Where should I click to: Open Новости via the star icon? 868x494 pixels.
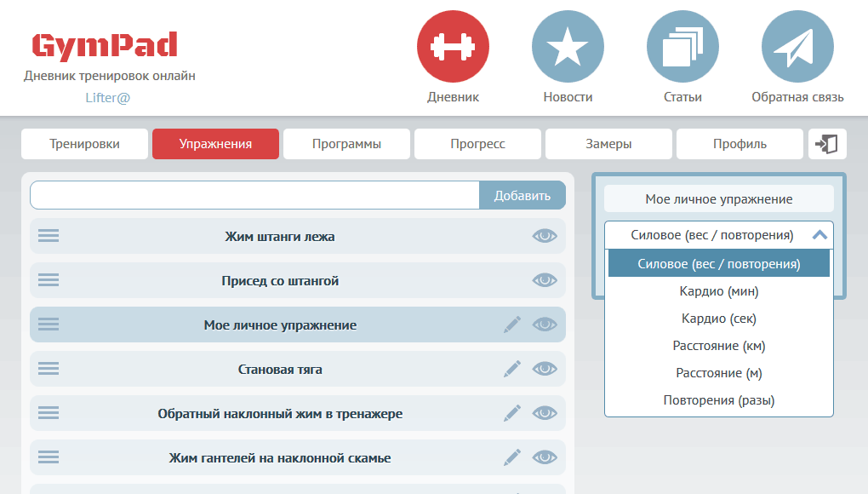[568, 46]
